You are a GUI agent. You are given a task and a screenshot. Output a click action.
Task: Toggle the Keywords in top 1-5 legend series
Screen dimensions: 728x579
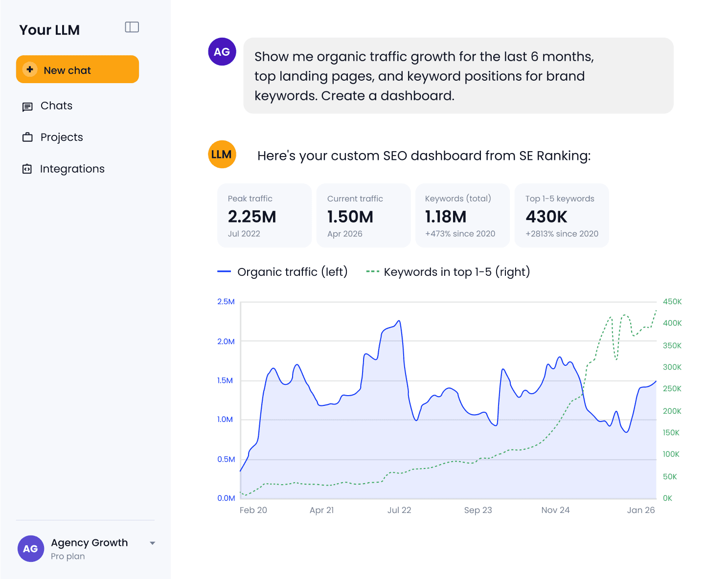[x=448, y=272]
